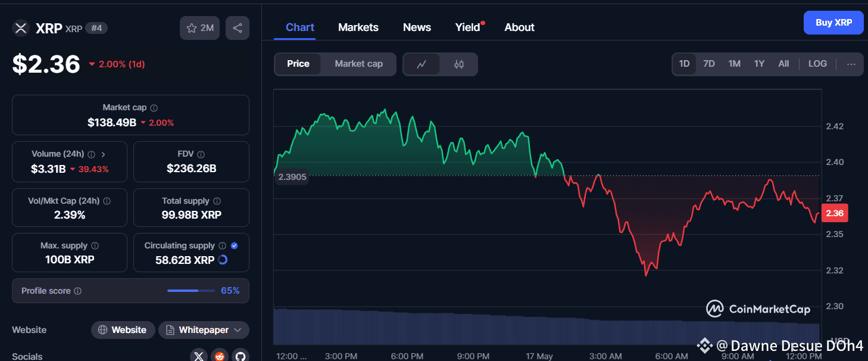Click the 2.3905 opening price label
Image resolution: width=868 pixels, height=361 pixels.
pos(292,176)
